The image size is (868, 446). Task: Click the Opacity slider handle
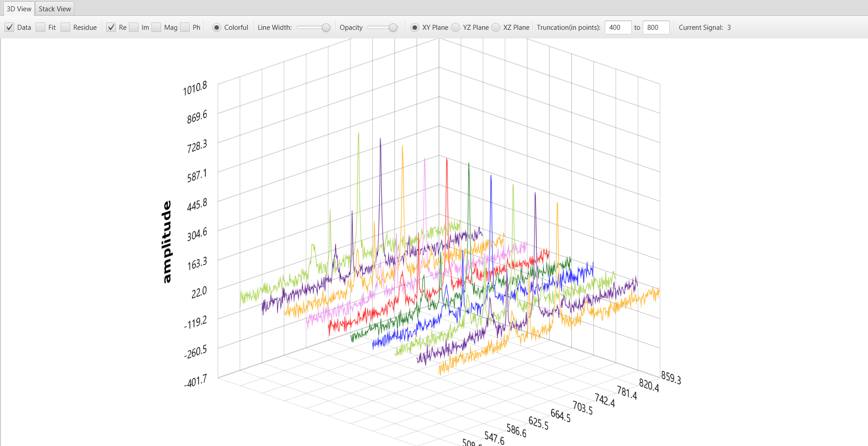point(393,28)
